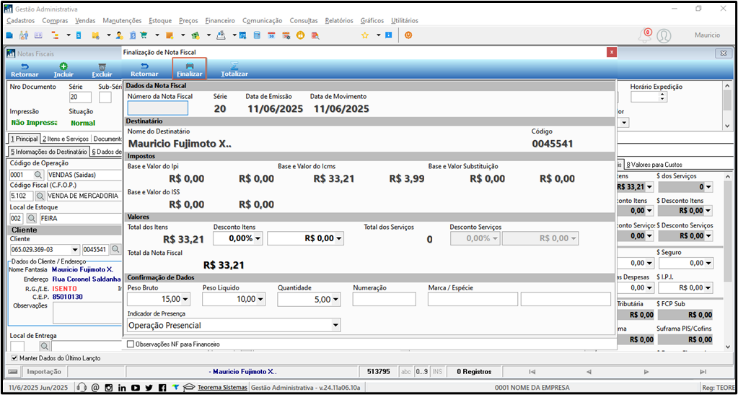
Task: Open the YouTube icon in status bar
Action: (x=136, y=387)
